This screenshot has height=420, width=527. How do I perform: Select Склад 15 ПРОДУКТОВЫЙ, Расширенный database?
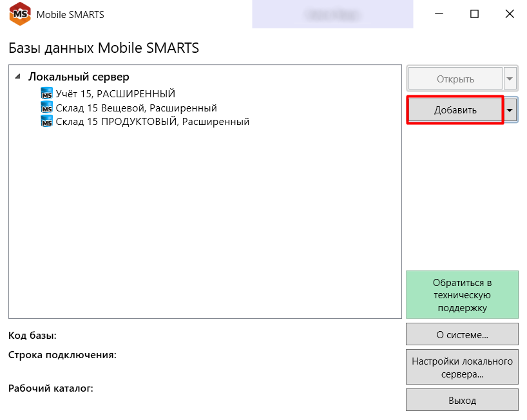tap(152, 121)
